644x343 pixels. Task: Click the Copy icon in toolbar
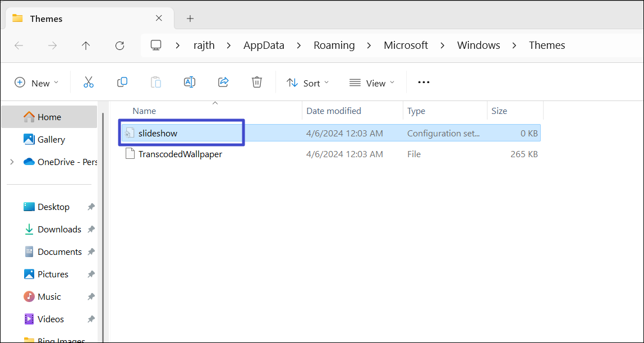pyautogui.click(x=122, y=83)
